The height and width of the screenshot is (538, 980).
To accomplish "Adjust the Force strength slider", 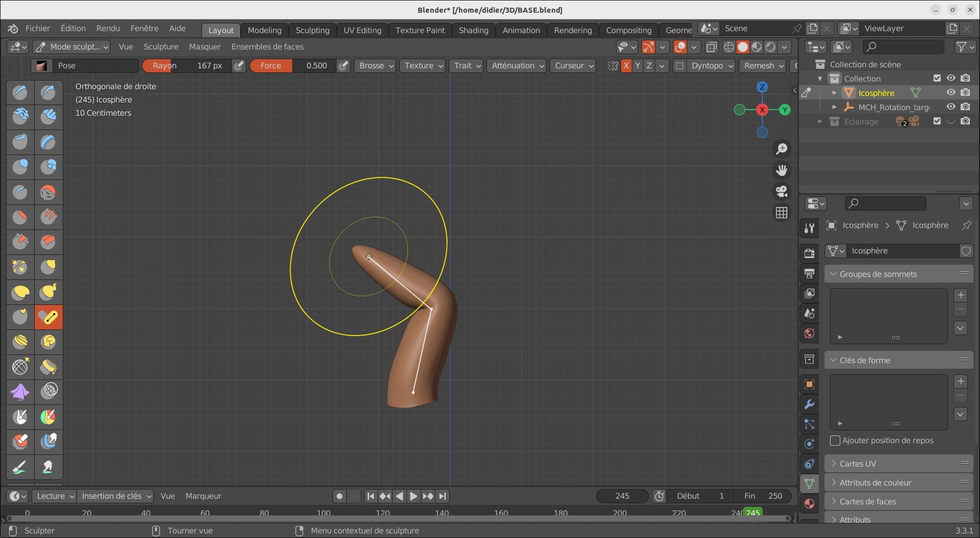I will (x=293, y=66).
